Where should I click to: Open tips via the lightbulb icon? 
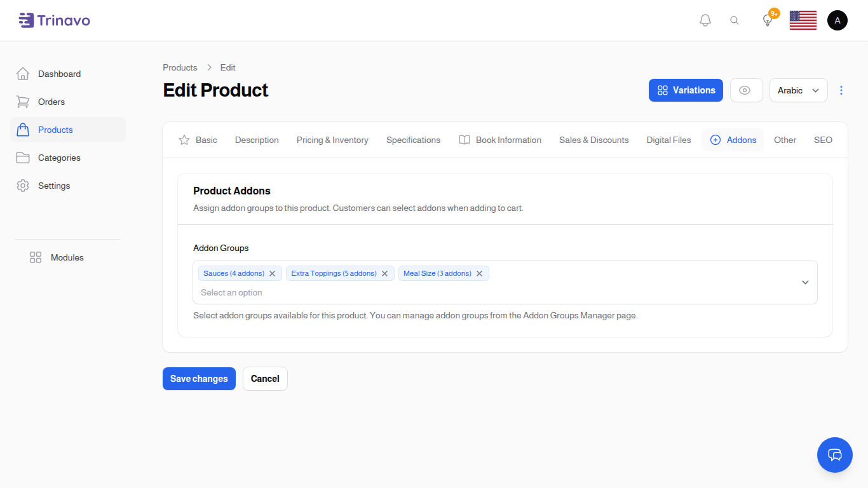point(767,20)
